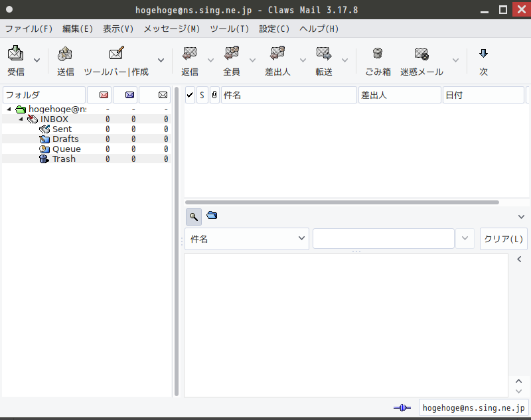Screen dimensions: 531x420
Task: Select the Queue folder
Action: (67, 149)
